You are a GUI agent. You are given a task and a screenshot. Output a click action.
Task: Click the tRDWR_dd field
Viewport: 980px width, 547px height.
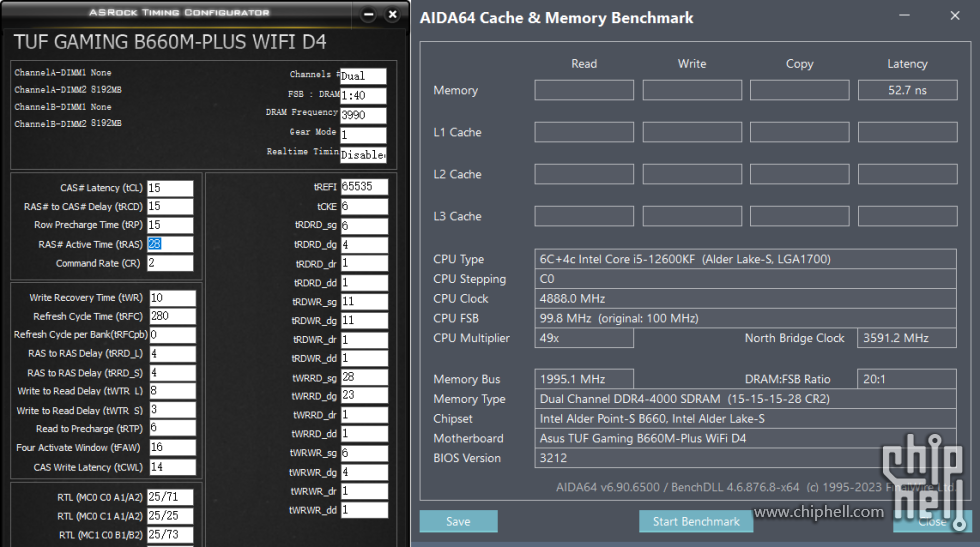pos(364,358)
